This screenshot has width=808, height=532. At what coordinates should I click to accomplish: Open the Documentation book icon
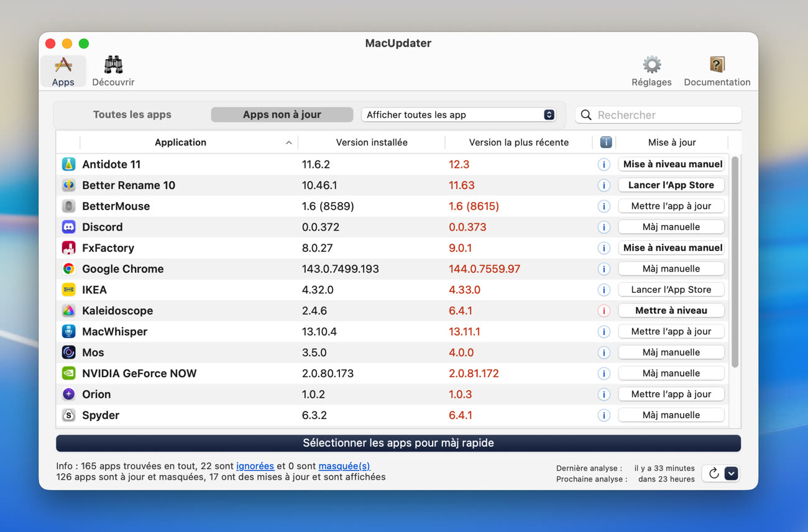(717, 65)
